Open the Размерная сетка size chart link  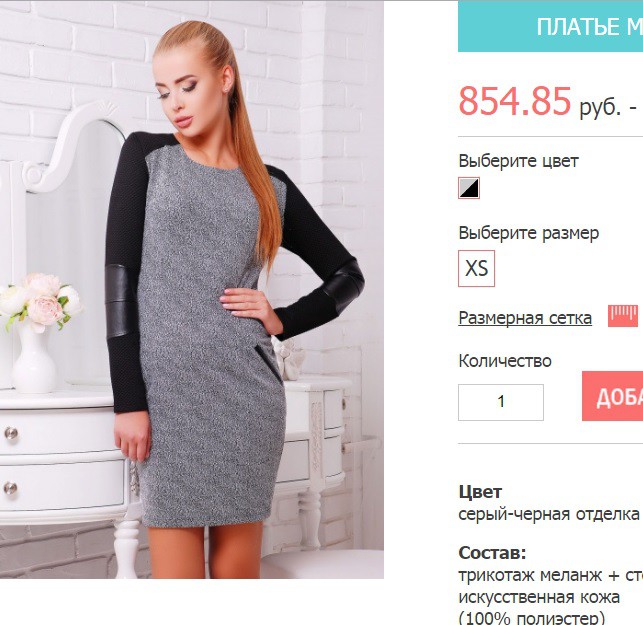click(x=525, y=318)
